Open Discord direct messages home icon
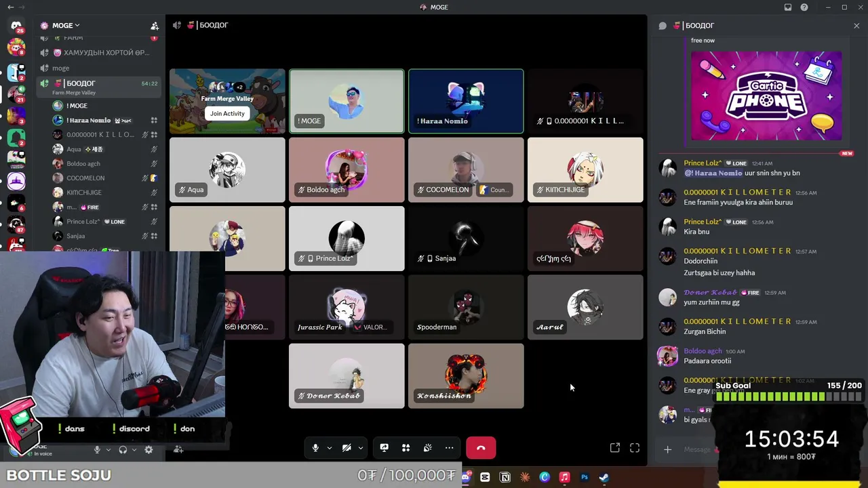Viewport: 868px width, 488px height. point(16,26)
